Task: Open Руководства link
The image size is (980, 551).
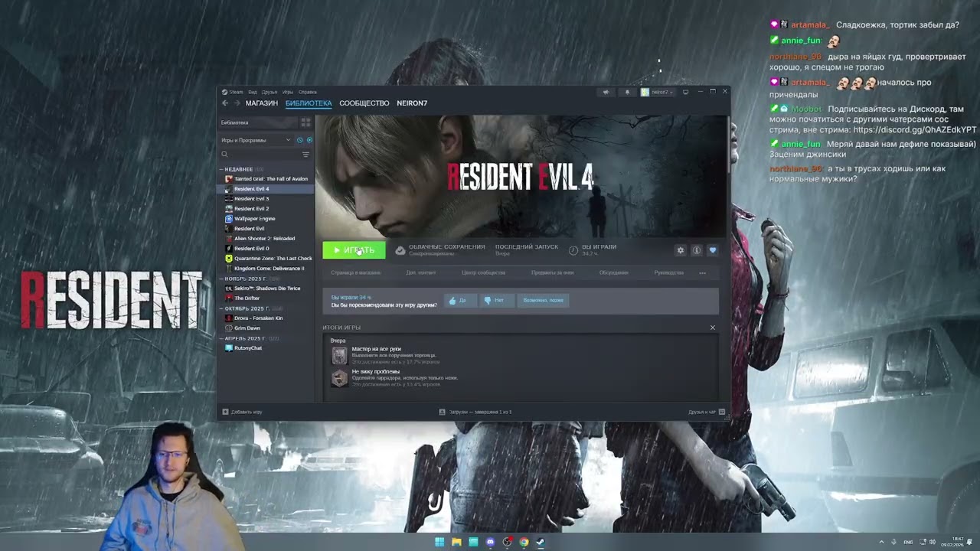Action: point(669,272)
